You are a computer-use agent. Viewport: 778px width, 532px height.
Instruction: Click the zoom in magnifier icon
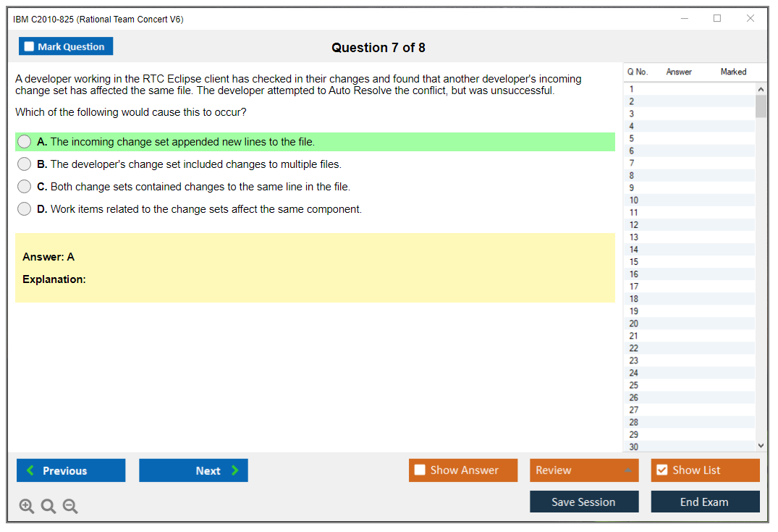(x=26, y=507)
